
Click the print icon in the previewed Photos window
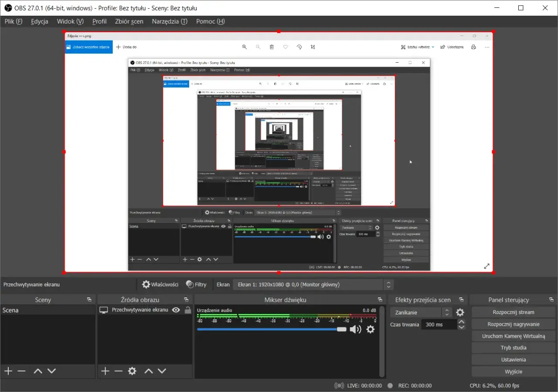(x=473, y=47)
